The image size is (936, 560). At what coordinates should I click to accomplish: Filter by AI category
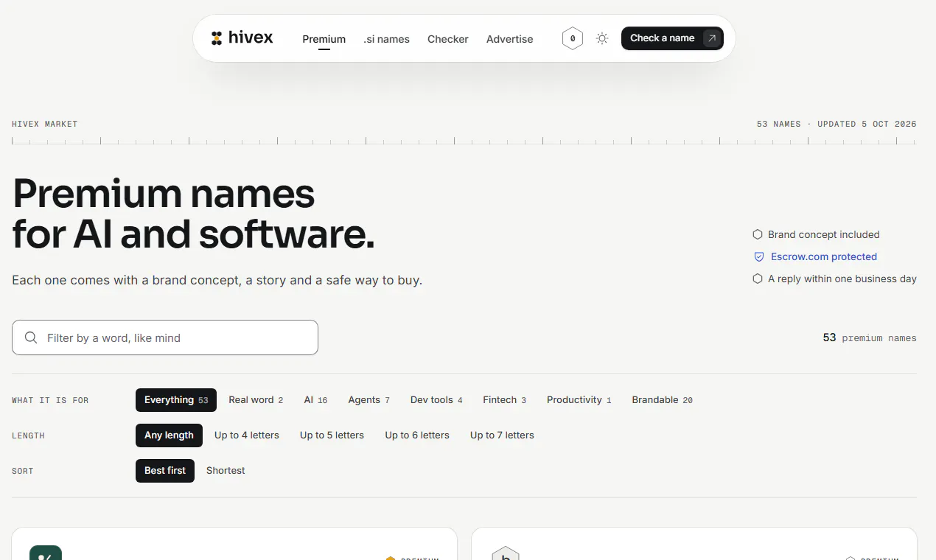point(315,400)
